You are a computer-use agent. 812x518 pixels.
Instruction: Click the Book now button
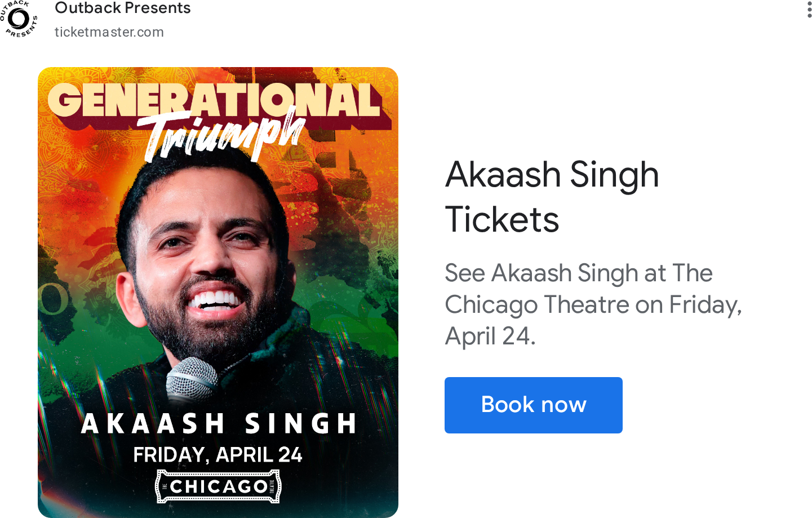tap(534, 405)
